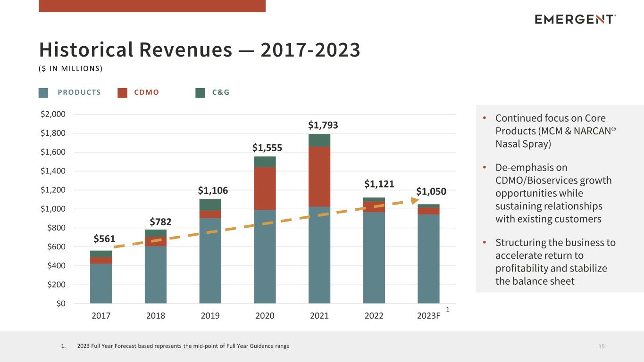
Task: Click the C&G legend label
Action: (x=221, y=92)
